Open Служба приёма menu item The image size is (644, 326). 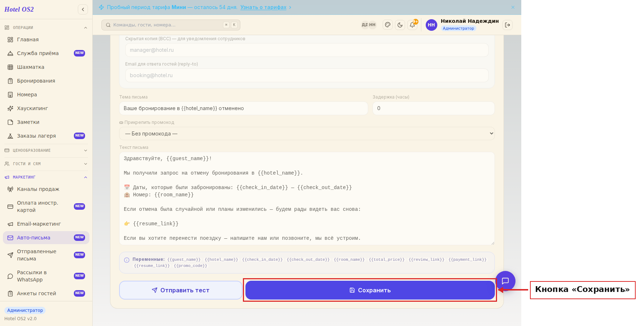point(46,53)
